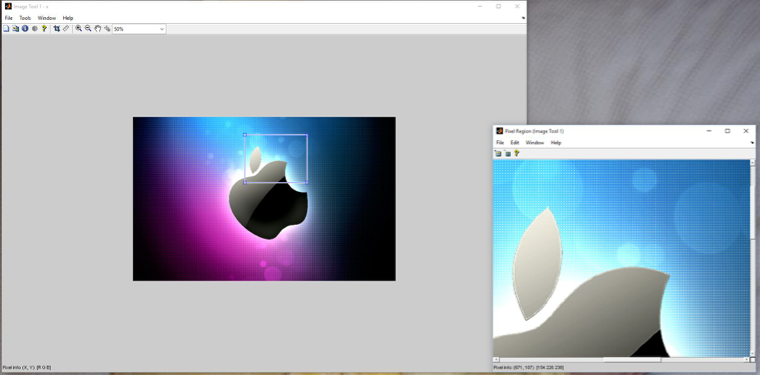Click the MATLAB logo in Image Tool title bar
The height and width of the screenshot is (375, 760).
(8, 6)
